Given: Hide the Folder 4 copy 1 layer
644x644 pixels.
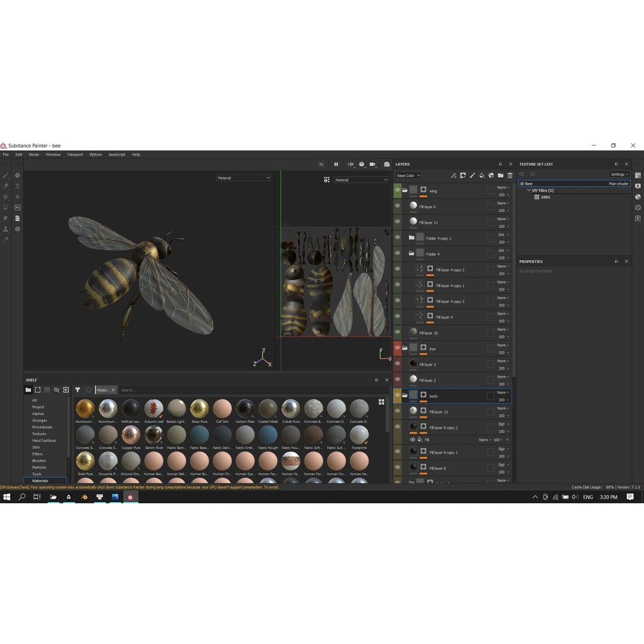Looking at the screenshot, I should tap(397, 237).
